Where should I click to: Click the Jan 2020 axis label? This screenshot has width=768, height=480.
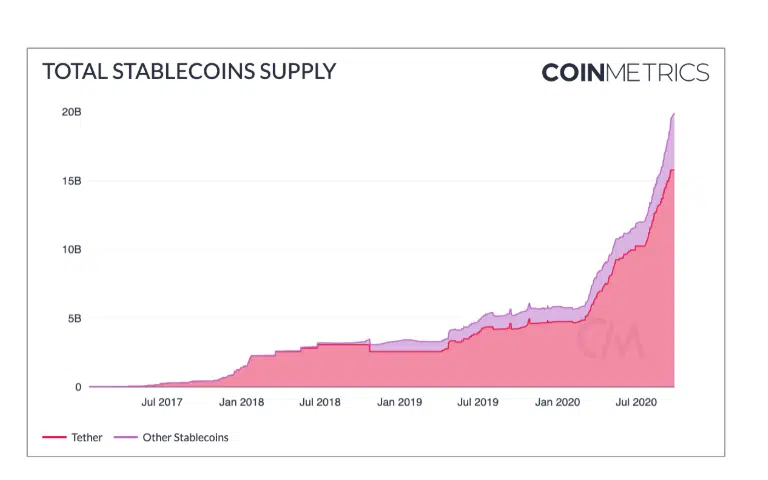(557, 402)
